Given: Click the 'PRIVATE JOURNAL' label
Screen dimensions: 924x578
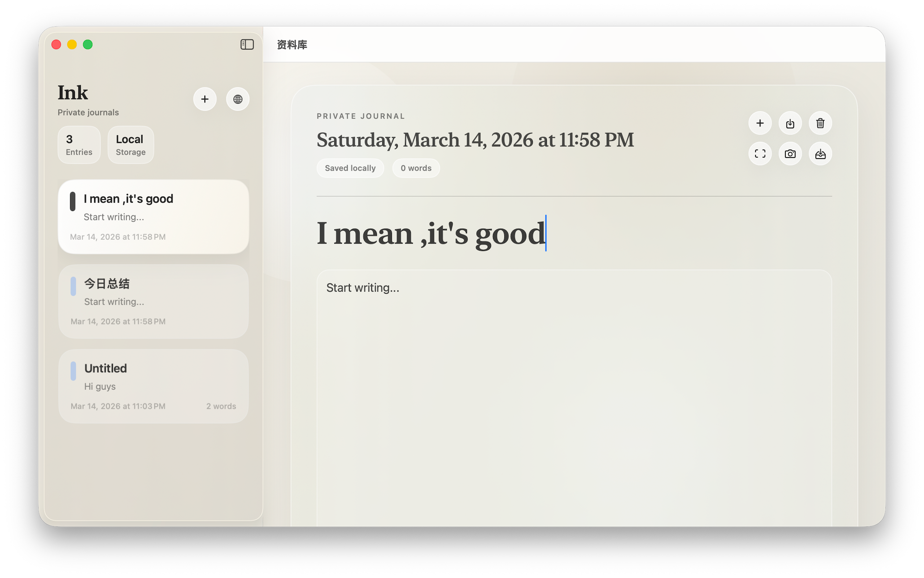Looking at the screenshot, I should pos(361,116).
